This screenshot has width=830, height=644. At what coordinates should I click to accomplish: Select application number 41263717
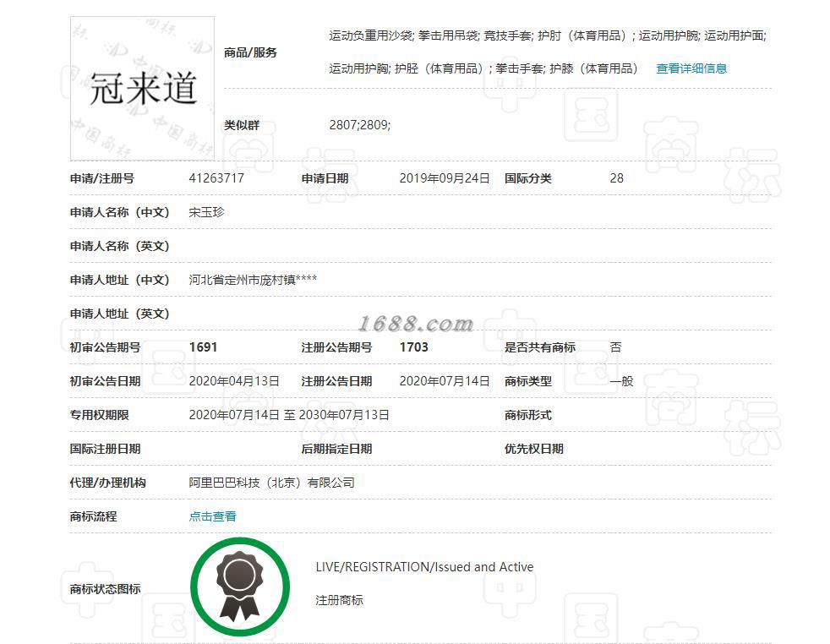[x=216, y=177]
